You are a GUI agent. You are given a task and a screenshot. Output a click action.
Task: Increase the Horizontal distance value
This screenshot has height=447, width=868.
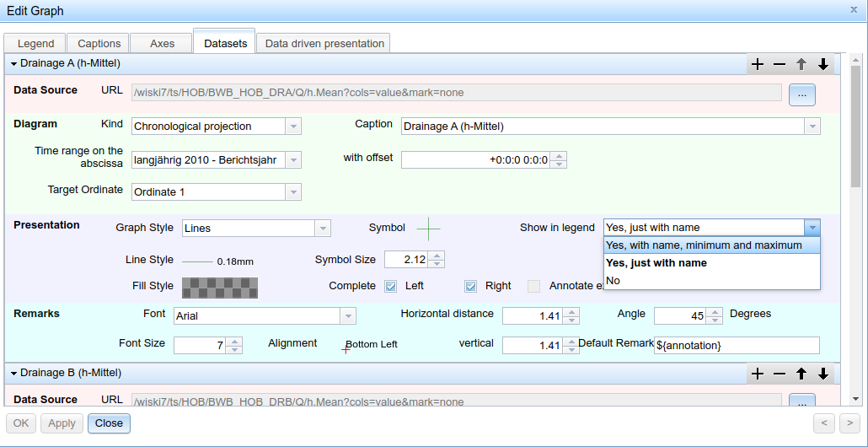[x=572, y=312]
